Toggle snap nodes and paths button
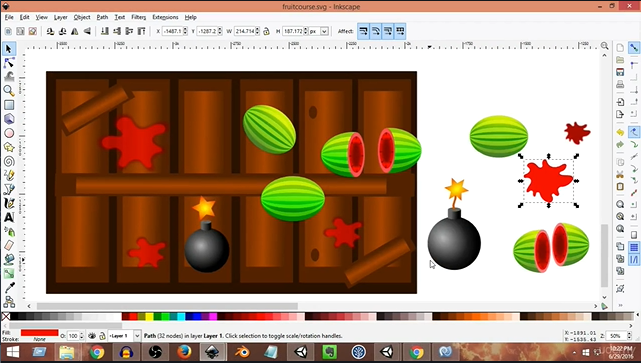 coord(634,132)
